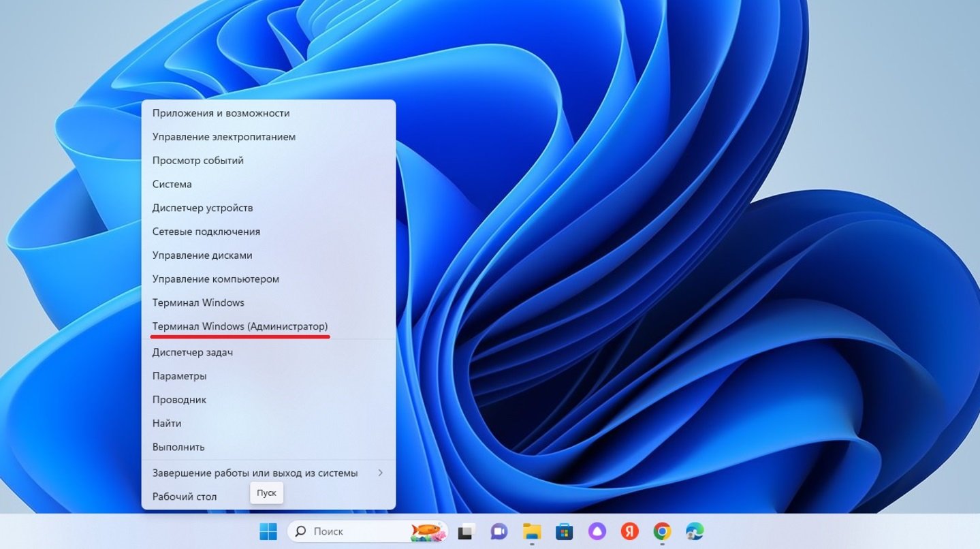
Task: Open Microsoft Edge from the taskbar
Action: coord(695,531)
